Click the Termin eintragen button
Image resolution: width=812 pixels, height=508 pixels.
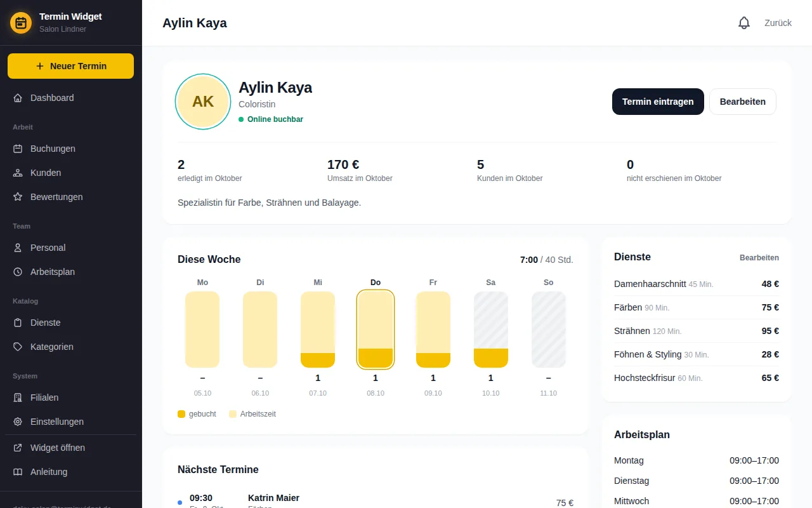click(658, 102)
